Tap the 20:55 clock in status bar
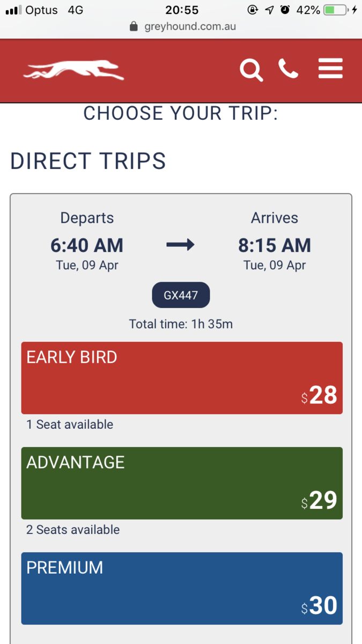The image size is (362, 644). [182, 10]
